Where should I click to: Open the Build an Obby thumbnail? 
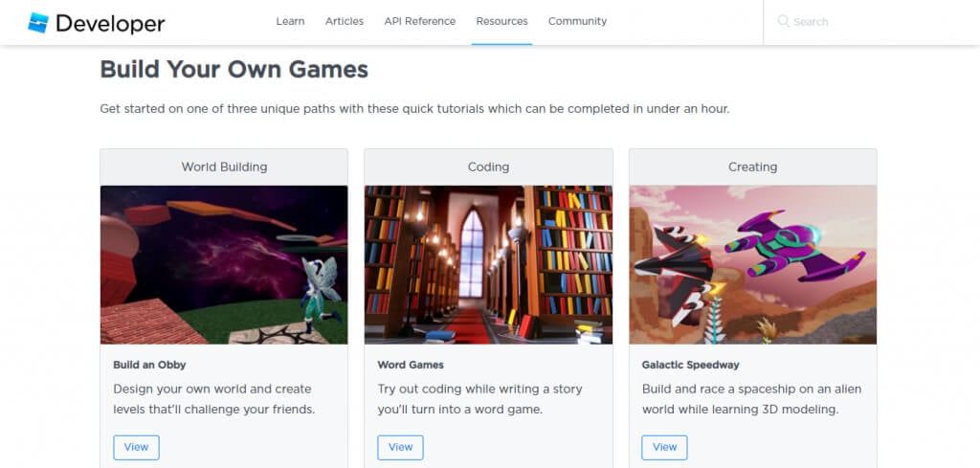[x=224, y=264]
